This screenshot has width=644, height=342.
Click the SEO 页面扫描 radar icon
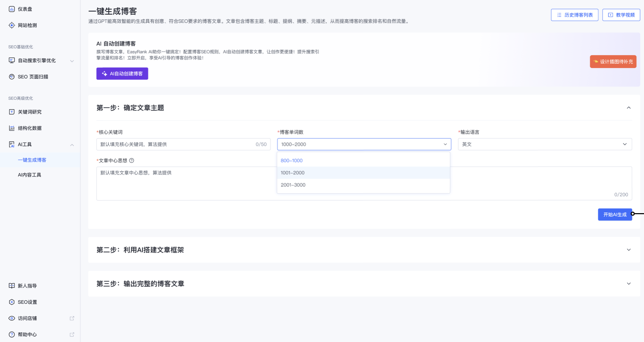(12, 76)
